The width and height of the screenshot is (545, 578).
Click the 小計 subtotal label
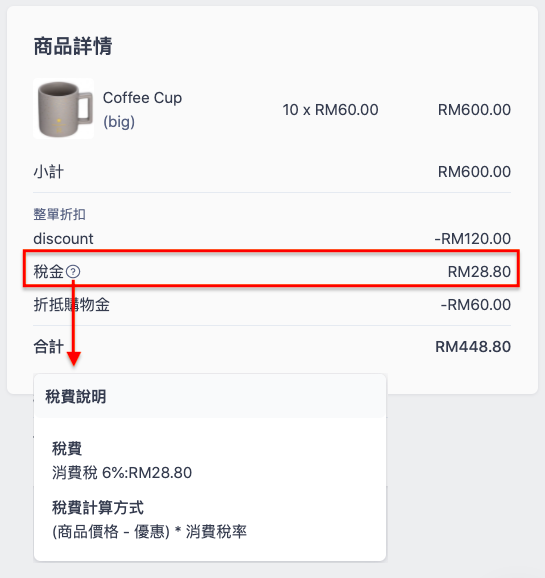click(49, 172)
